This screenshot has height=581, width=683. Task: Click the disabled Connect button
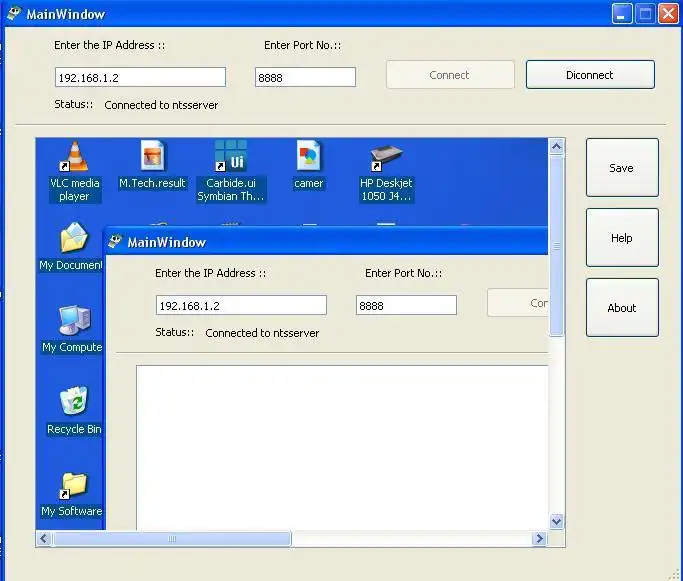pyautogui.click(x=450, y=75)
